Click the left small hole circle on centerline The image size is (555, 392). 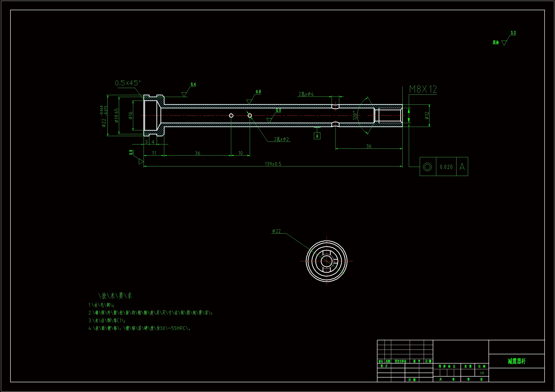(231, 115)
